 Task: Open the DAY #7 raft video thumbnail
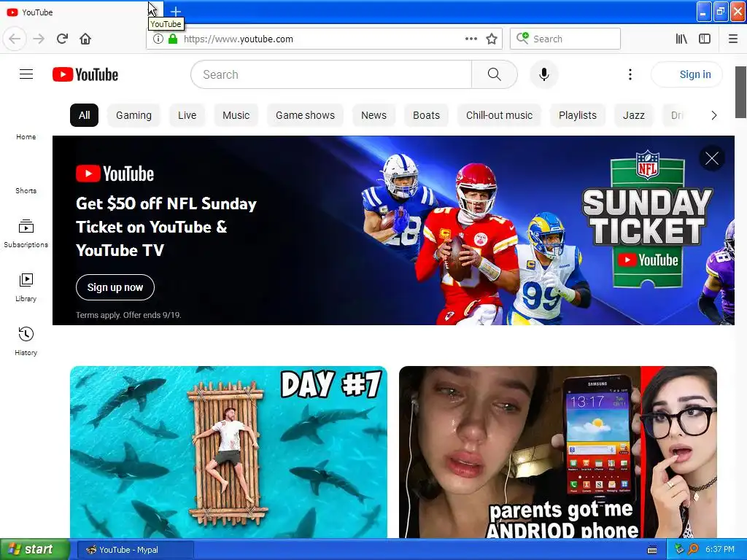click(228, 452)
